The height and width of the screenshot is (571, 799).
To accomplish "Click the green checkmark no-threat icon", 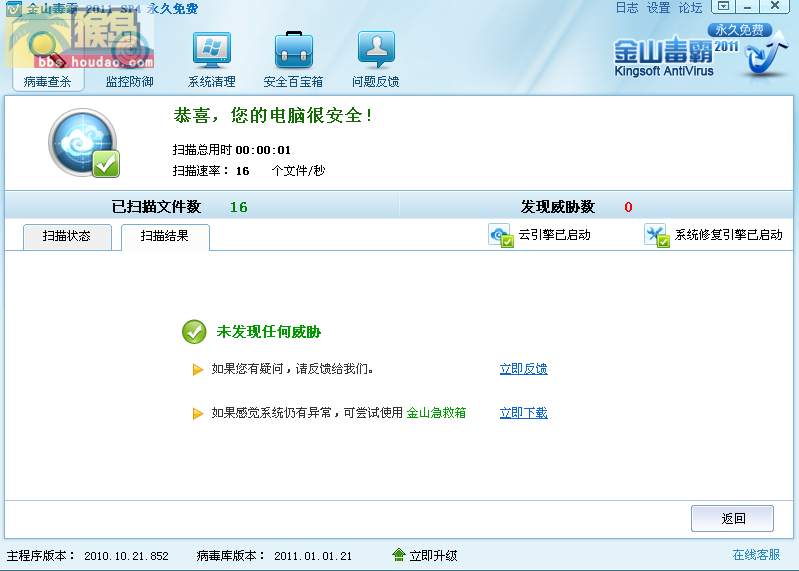I will tap(194, 332).
